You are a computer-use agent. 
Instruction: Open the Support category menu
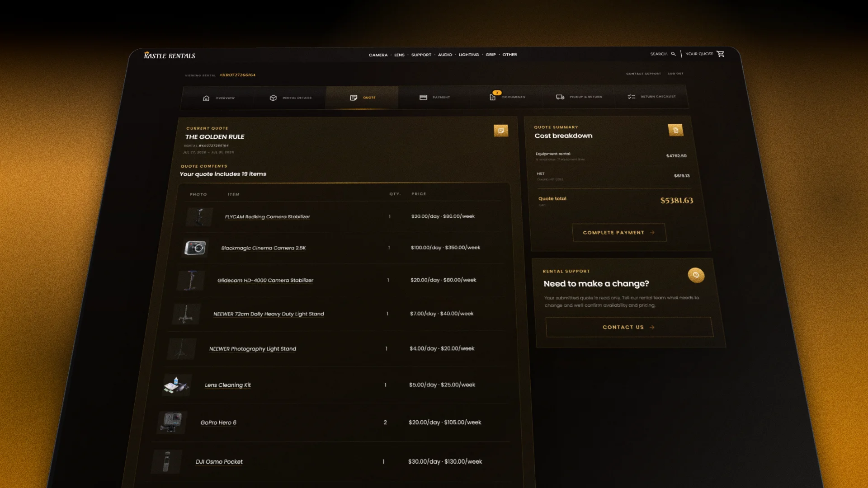tap(421, 55)
